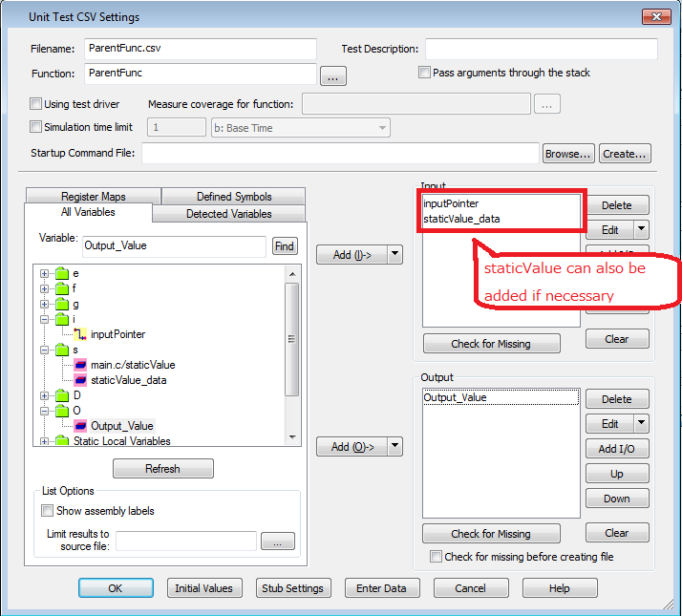The width and height of the screenshot is (682, 616).
Task: Click the variable tree vertical scrollbar
Action: click(x=293, y=338)
